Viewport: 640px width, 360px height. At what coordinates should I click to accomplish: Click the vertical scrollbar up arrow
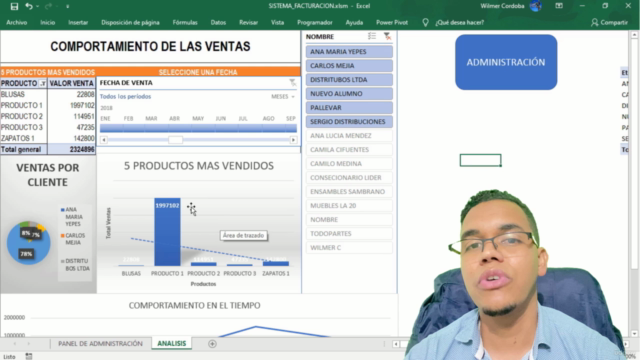pyautogui.click(x=634, y=35)
